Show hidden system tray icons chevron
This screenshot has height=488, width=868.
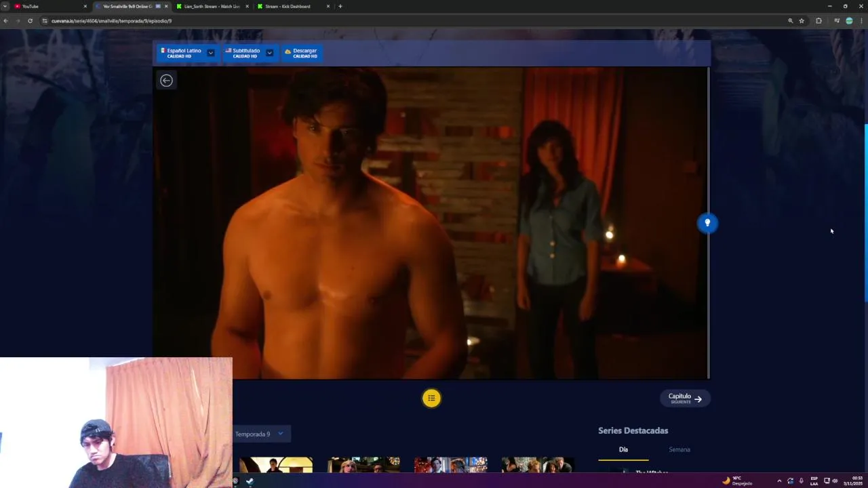coord(778,481)
